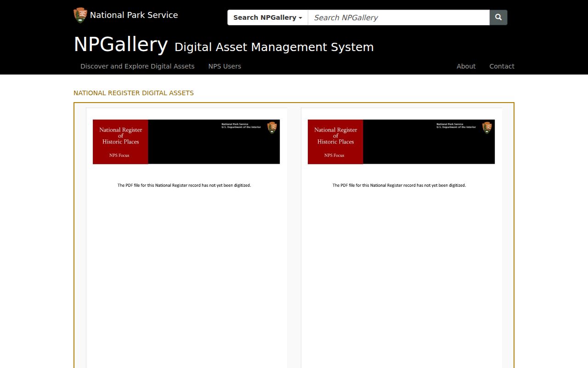
Task: Click the magnifying glass search button
Action: tap(498, 17)
